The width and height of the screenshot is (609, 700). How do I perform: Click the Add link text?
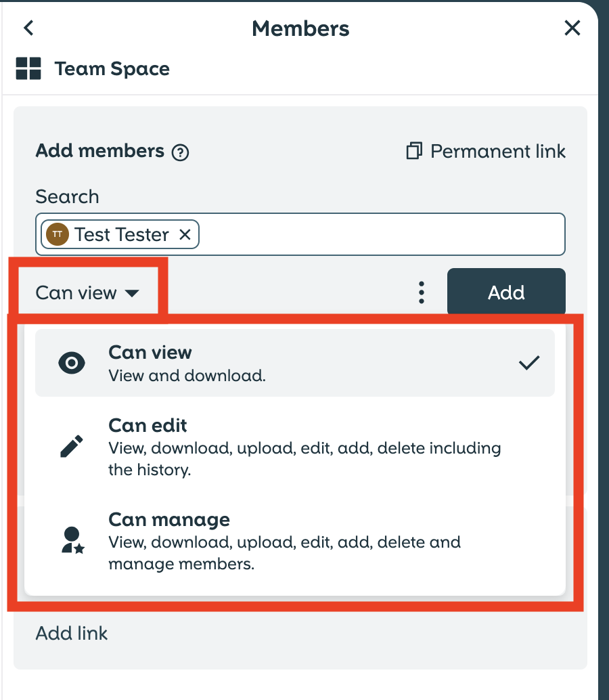point(72,634)
